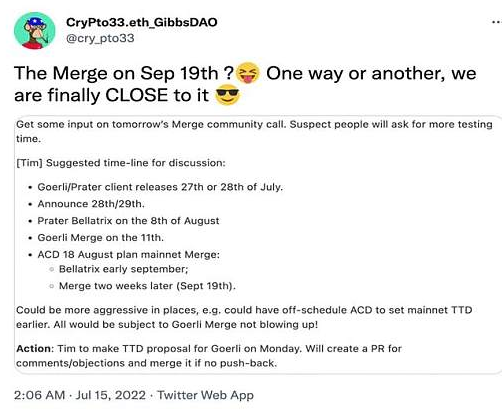This screenshot has height=411, width=502.
Task: Click the squinting tongue-out emoji
Action: click(247, 73)
